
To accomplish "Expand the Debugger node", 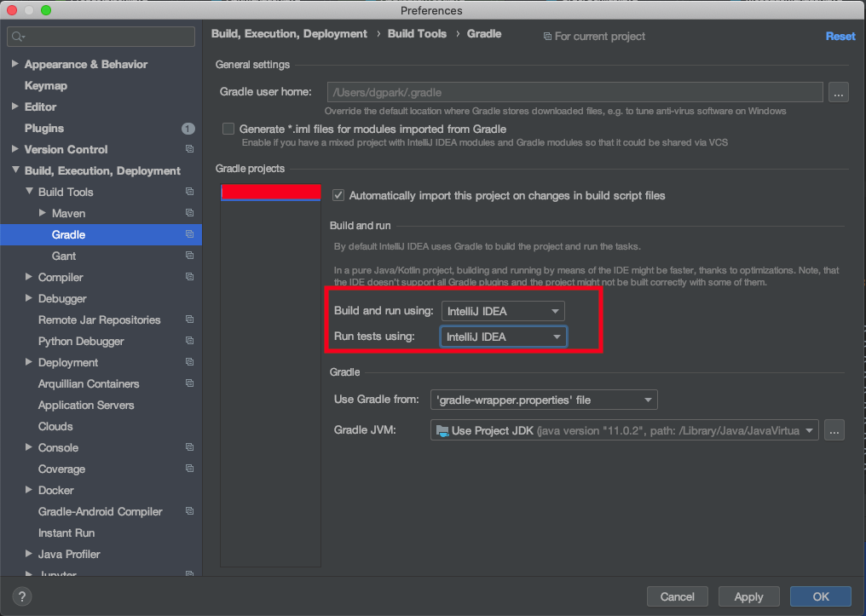I will tap(29, 298).
